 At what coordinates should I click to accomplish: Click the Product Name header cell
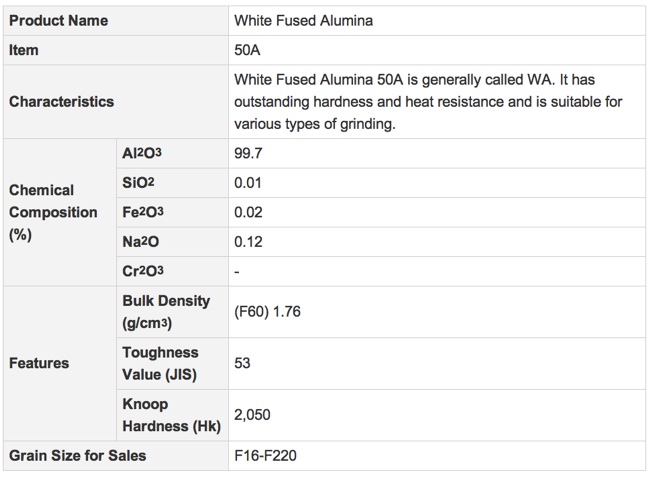tap(116, 21)
